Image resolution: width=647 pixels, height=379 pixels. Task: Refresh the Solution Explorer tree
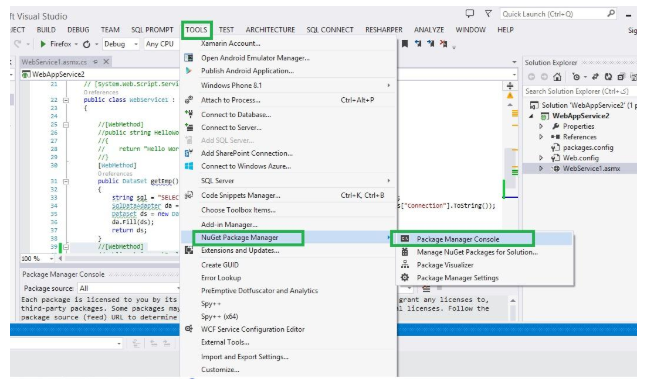(x=608, y=77)
